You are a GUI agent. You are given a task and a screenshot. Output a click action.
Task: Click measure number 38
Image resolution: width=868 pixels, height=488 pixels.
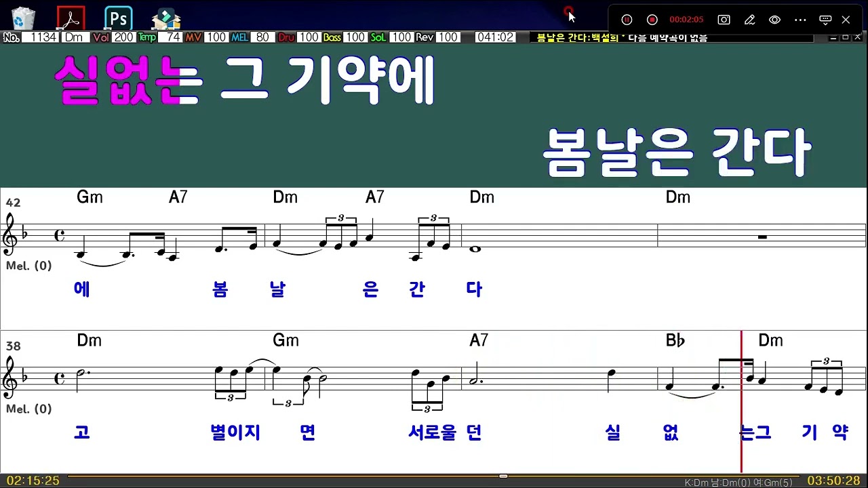point(13,346)
